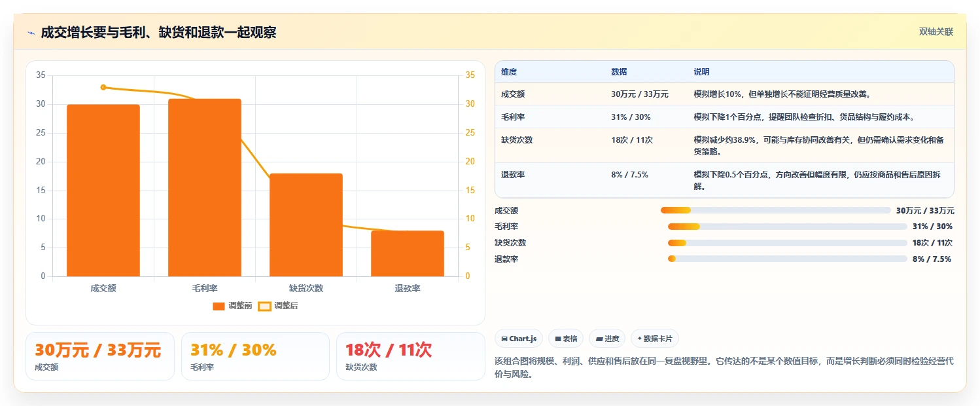Click the 退款率 progress bar
The width and height of the screenshot is (980, 406).
click(x=788, y=259)
